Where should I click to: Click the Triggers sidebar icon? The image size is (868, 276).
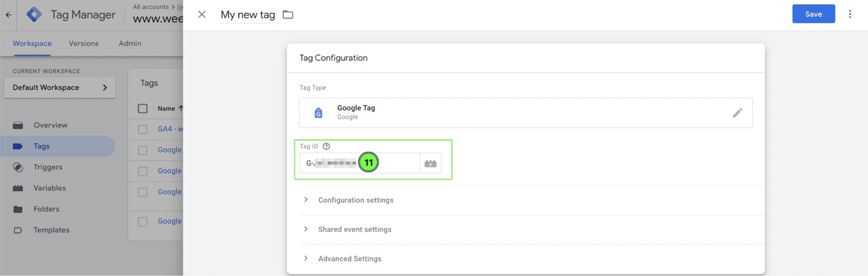point(18,167)
